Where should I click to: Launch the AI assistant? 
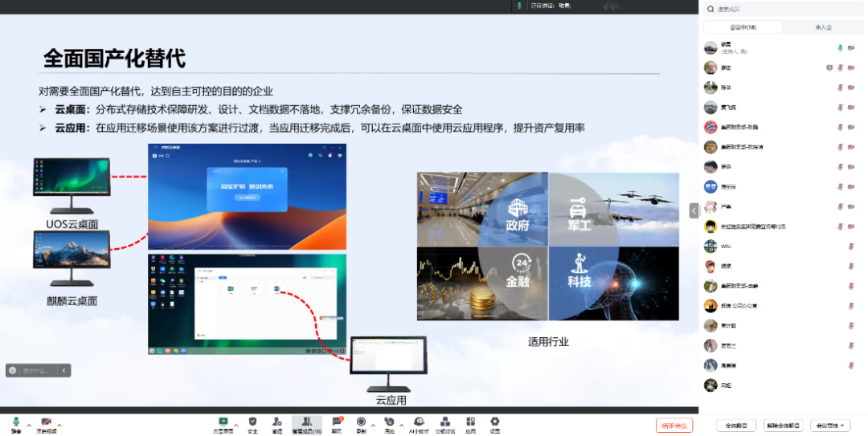pyautogui.click(x=419, y=425)
